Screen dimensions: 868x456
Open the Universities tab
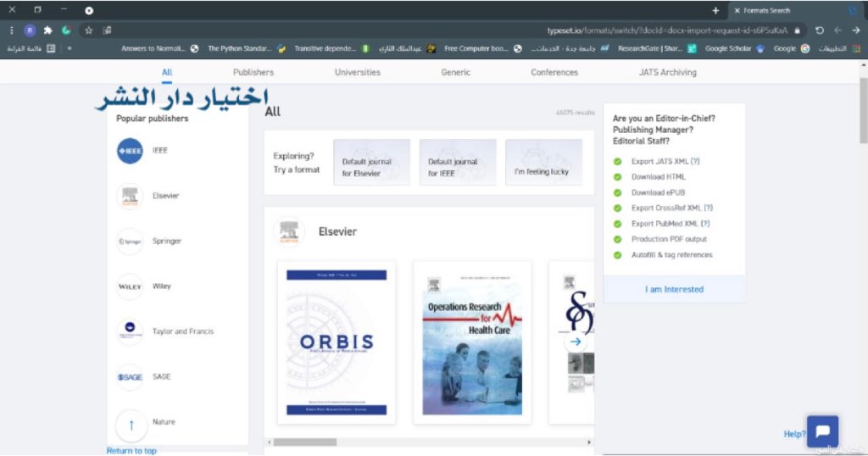[x=358, y=73]
